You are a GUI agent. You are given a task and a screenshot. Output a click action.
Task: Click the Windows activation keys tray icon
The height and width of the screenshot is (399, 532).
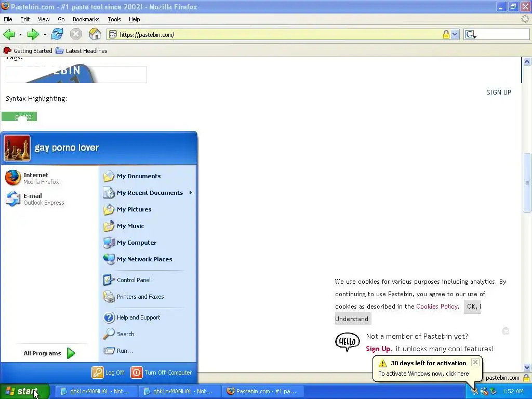coord(474,391)
